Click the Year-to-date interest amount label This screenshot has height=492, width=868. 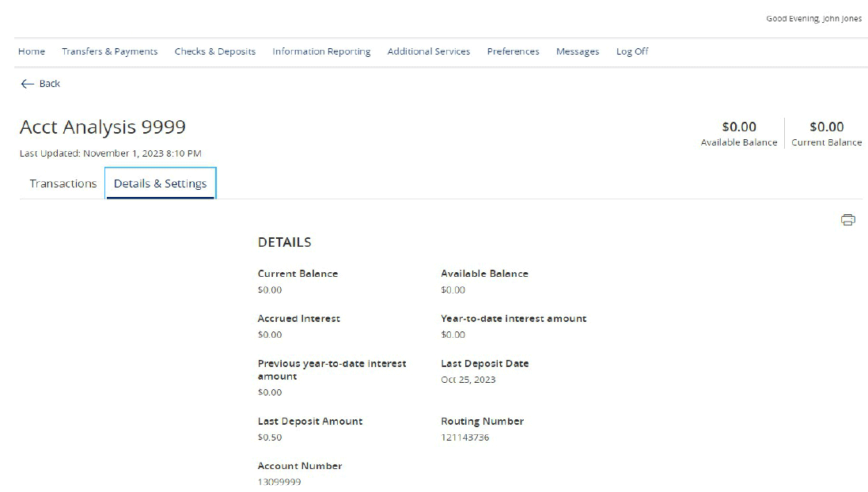point(514,319)
